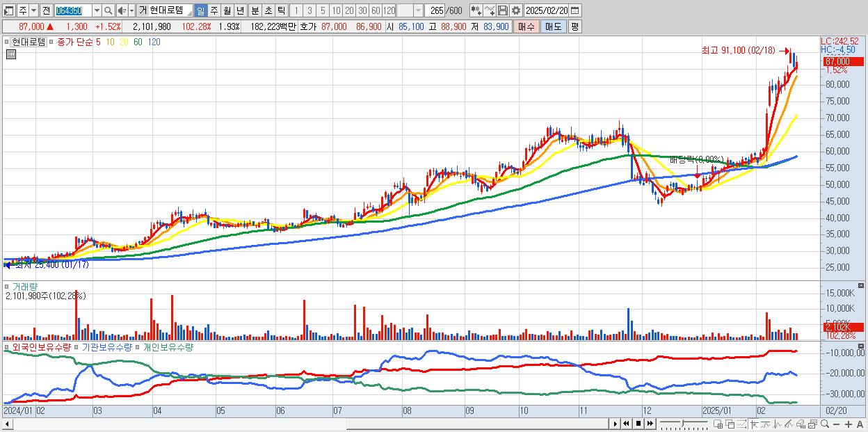This screenshot has height=432, width=868.
Task: Choose the 1 interval button
Action: click(x=296, y=10)
